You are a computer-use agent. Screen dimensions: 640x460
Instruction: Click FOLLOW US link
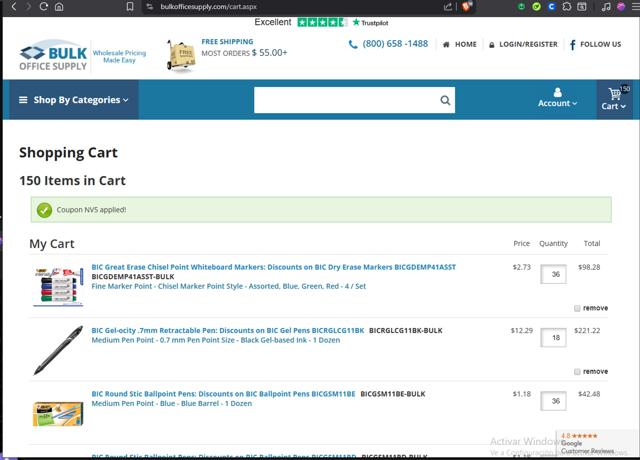(x=600, y=44)
